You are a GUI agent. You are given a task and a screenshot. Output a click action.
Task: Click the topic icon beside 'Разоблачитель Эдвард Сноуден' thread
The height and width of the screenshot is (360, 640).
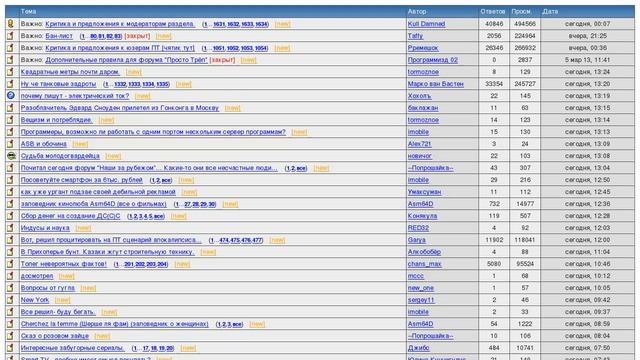click(11, 108)
